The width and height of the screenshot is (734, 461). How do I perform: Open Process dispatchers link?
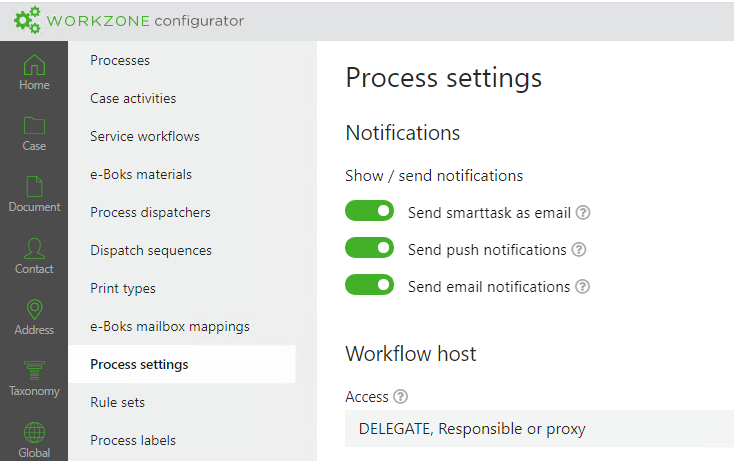[x=150, y=212]
